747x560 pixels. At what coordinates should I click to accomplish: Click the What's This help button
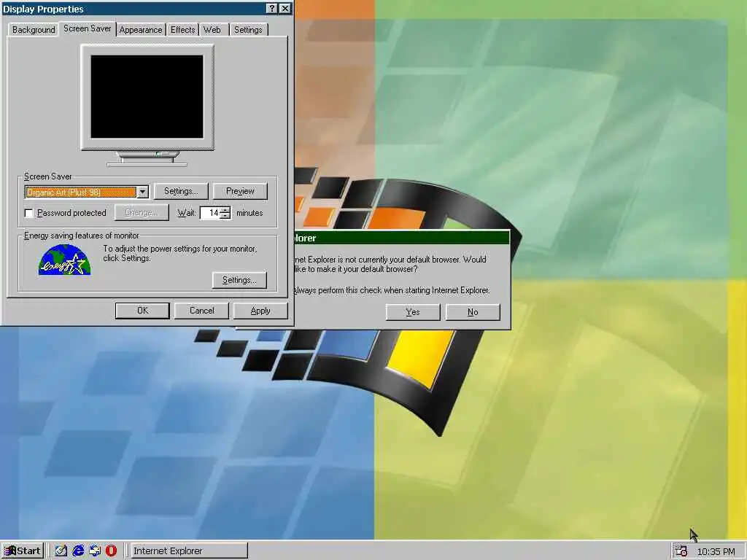pos(271,9)
